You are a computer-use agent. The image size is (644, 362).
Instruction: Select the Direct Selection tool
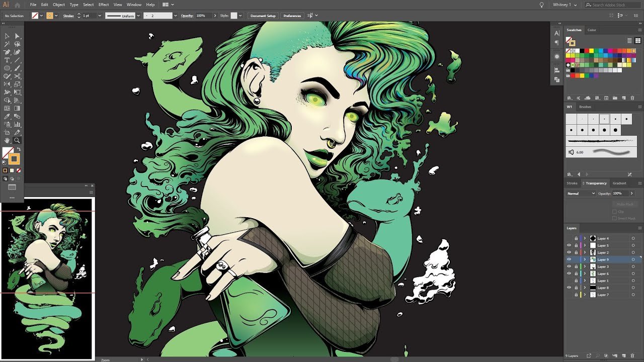point(17,36)
